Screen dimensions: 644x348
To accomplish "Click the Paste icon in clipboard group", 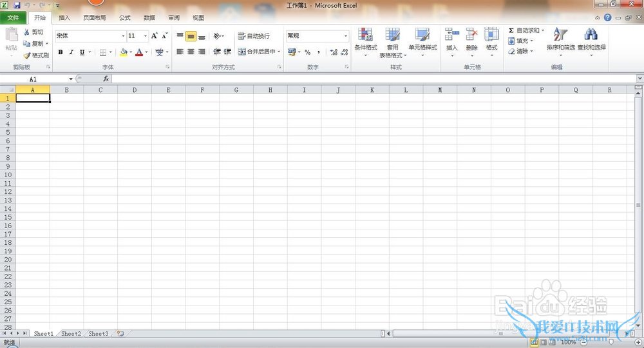I will click(11, 35).
